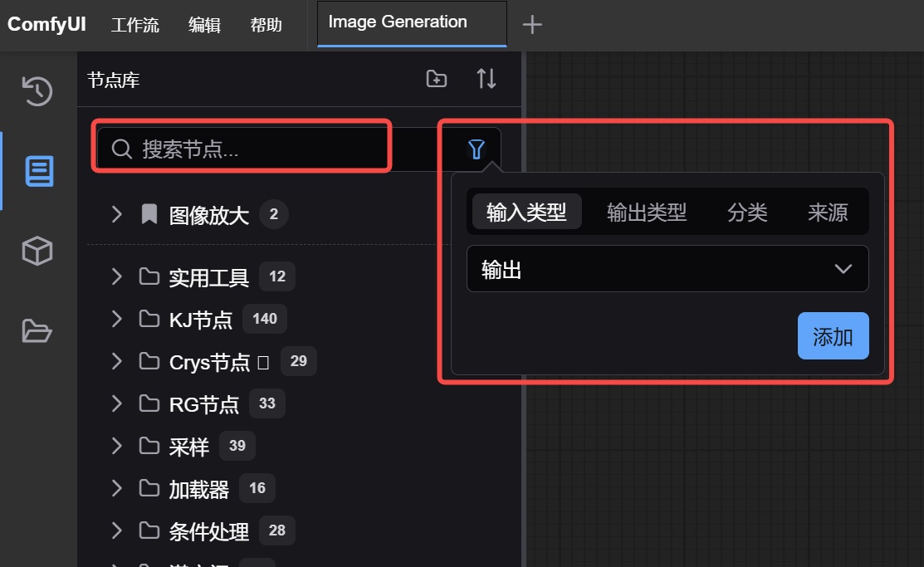This screenshot has width=924, height=567.
Task: Expand the 采样 node category
Action: [x=116, y=446]
